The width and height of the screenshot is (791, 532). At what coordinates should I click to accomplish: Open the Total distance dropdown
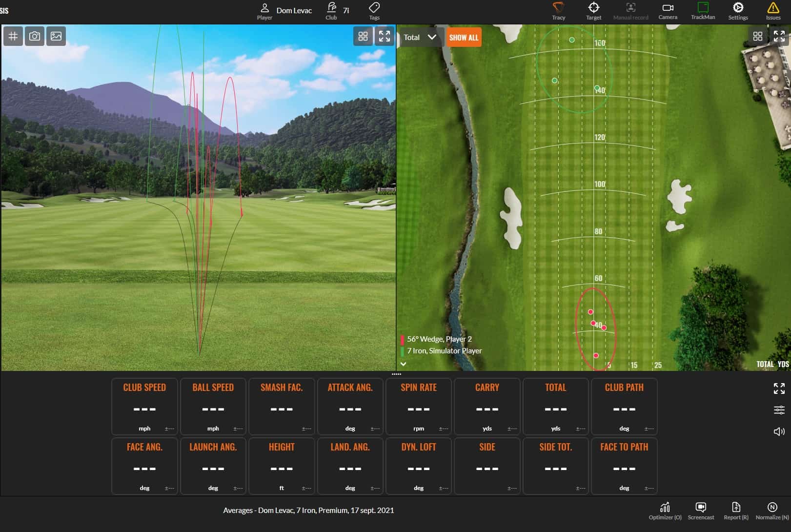click(420, 37)
